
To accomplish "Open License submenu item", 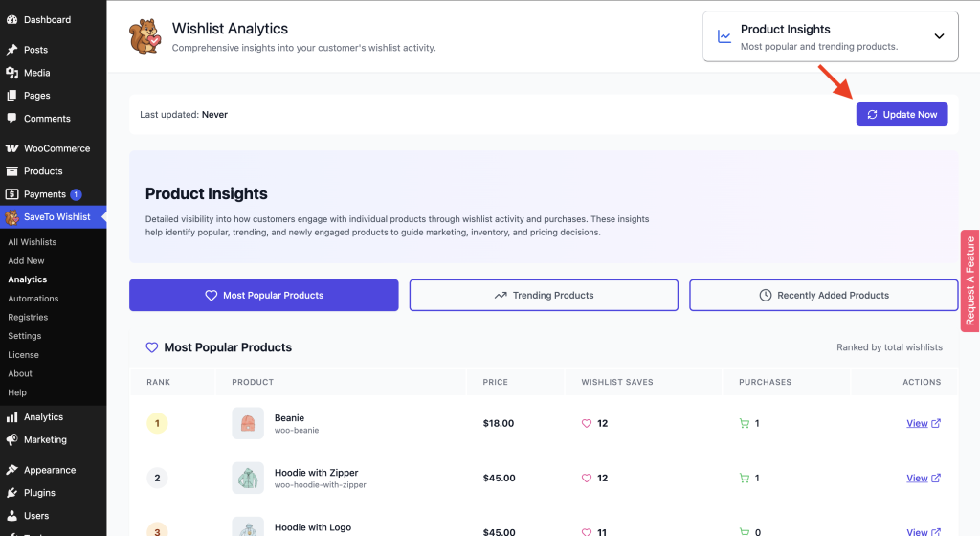I will coord(23,355).
